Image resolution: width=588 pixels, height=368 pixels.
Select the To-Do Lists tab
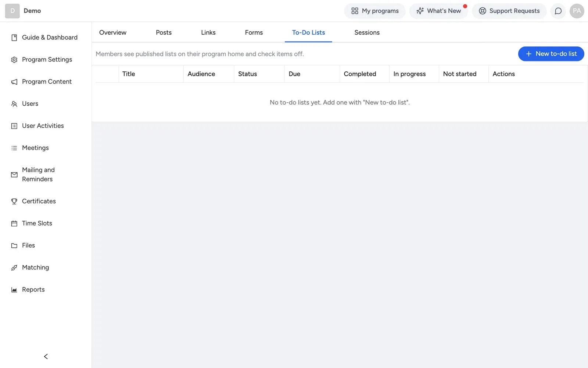pyautogui.click(x=308, y=32)
